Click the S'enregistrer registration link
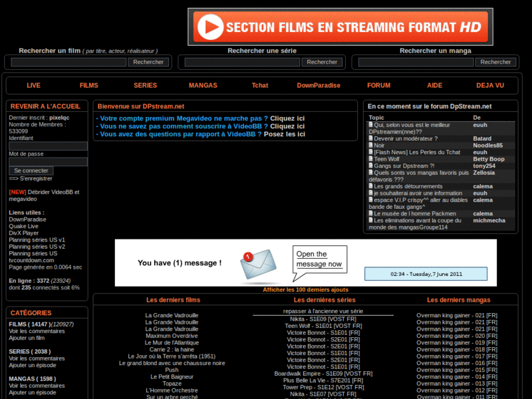Screen dimensions: 532x399 [36, 178]
